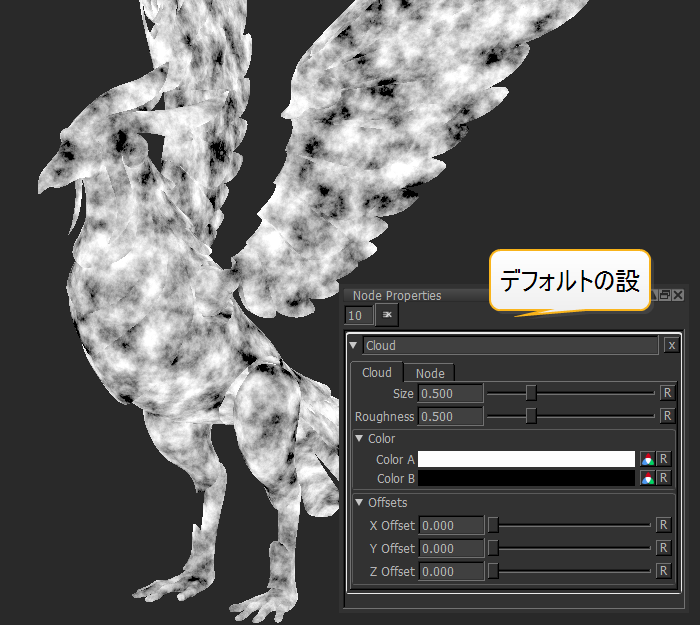Reset Z Offset using its R button
The height and width of the screenshot is (625, 700).
click(663, 571)
